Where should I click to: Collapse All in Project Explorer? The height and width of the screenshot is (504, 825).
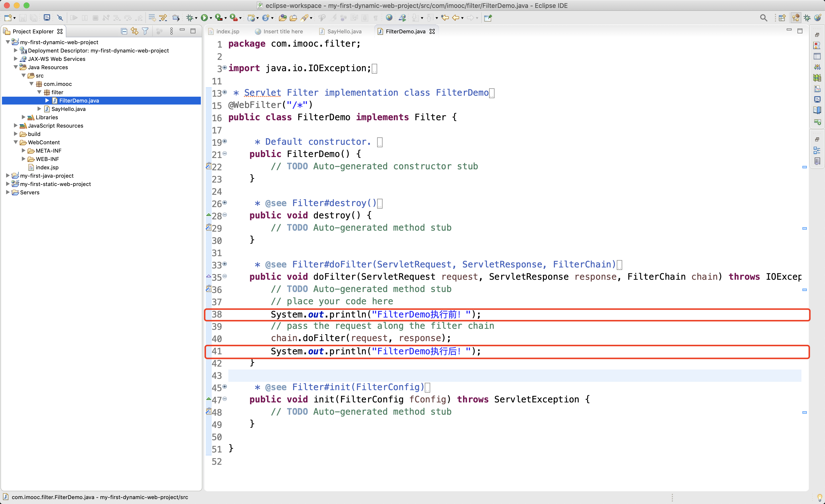(124, 31)
